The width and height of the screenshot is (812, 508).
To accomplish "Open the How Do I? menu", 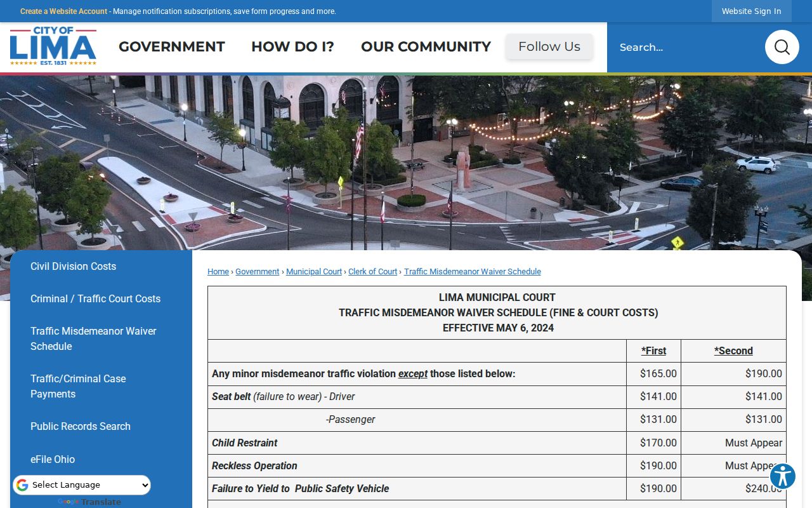I will pos(292,47).
